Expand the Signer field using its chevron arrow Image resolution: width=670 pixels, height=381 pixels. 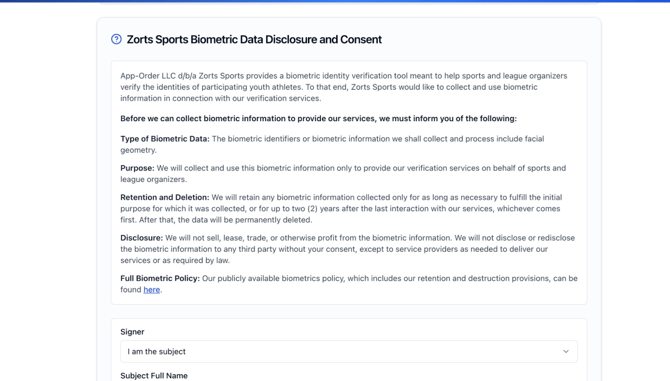click(566, 352)
